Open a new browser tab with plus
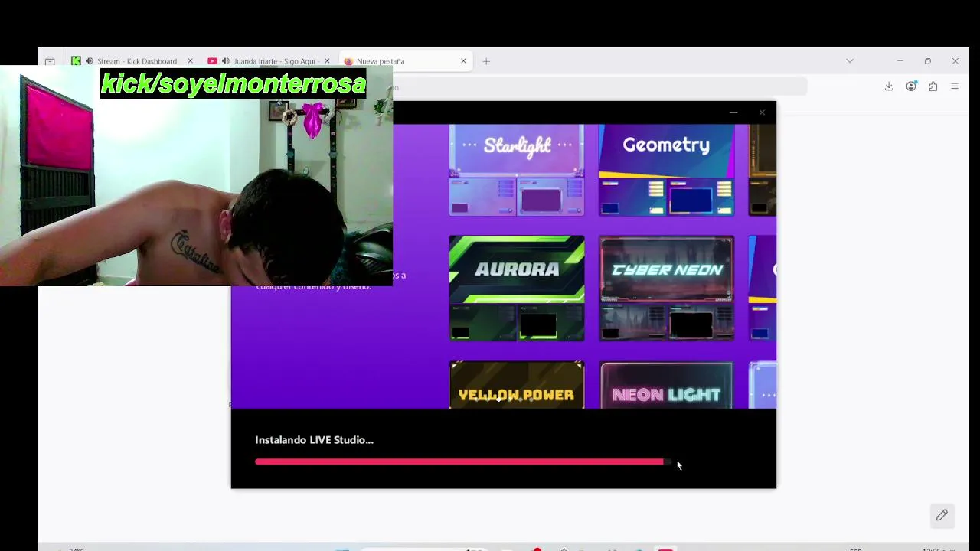This screenshot has width=980, height=551. pyautogui.click(x=486, y=61)
